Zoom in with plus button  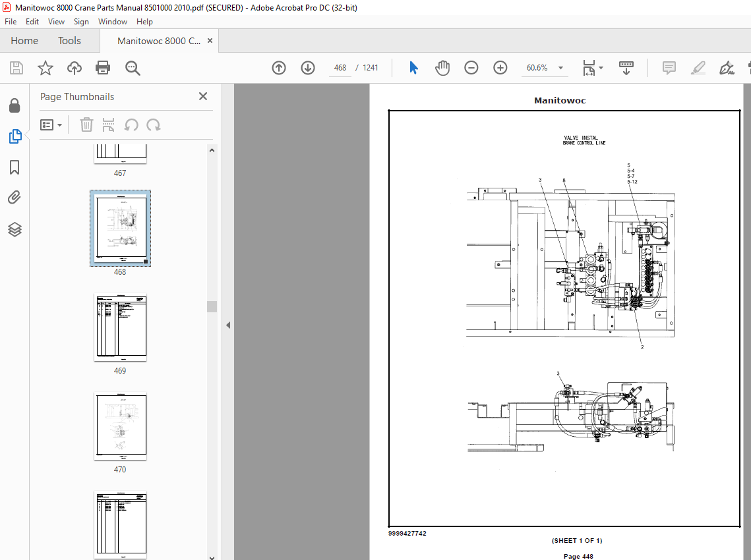pos(500,68)
